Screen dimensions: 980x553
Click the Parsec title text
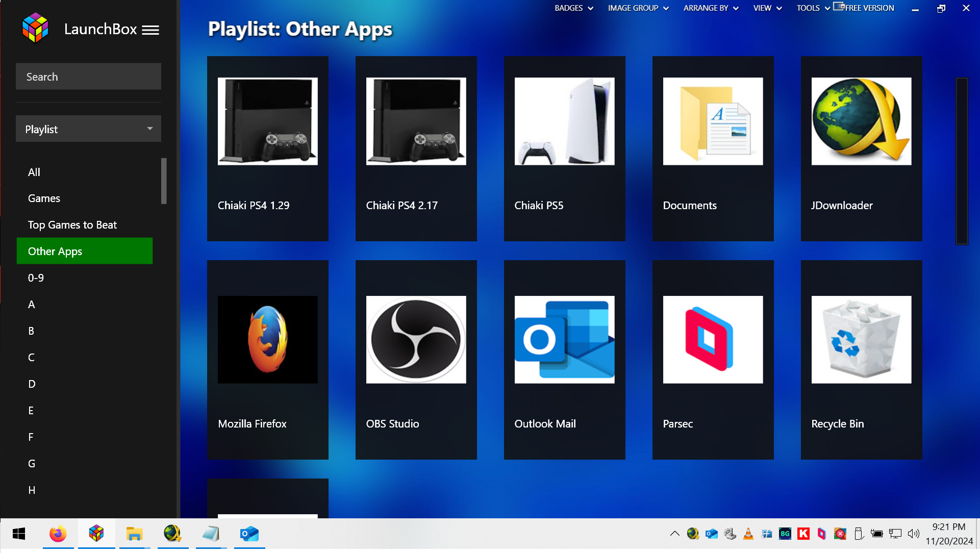677,423
